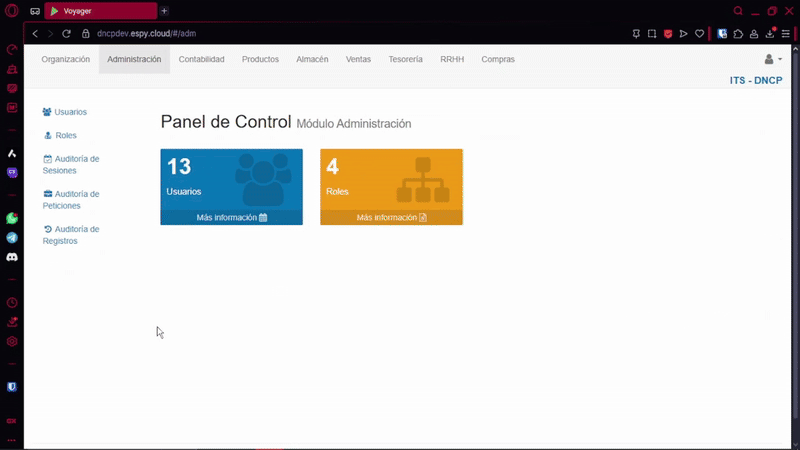This screenshot has height=450, width=800.
Task: Click Más información on Usuarios card
Action: click(231, 217)
